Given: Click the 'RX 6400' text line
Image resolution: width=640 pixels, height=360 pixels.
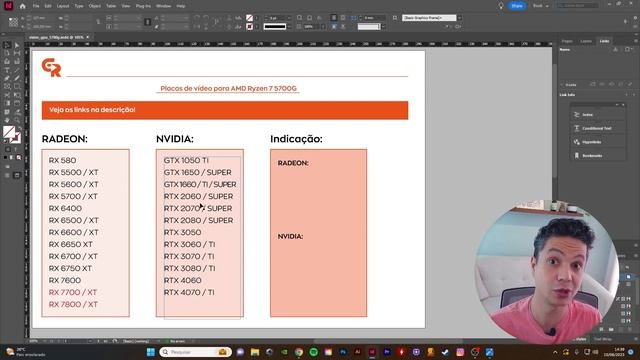Looking at the screenshot, I should point(65,208).
